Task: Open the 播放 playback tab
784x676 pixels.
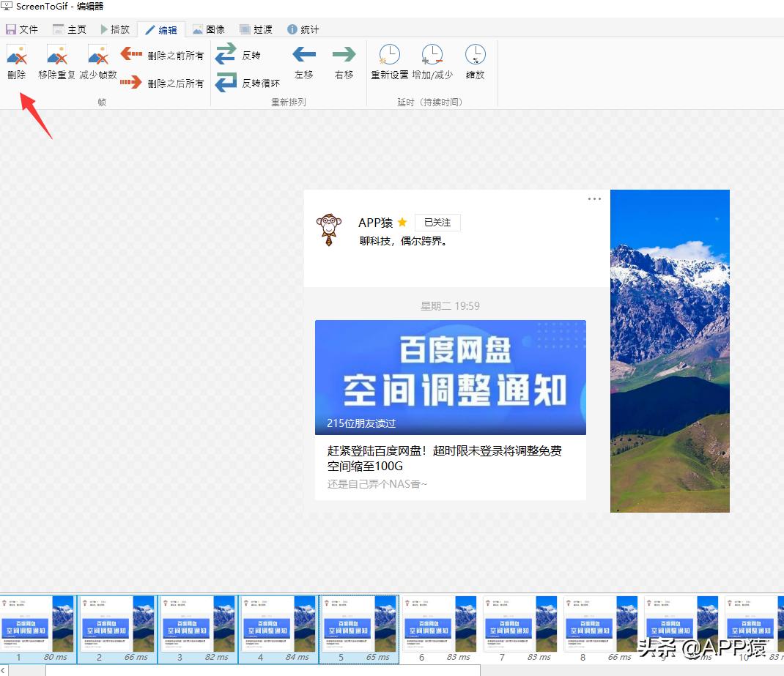Action: tap(115, 29)
